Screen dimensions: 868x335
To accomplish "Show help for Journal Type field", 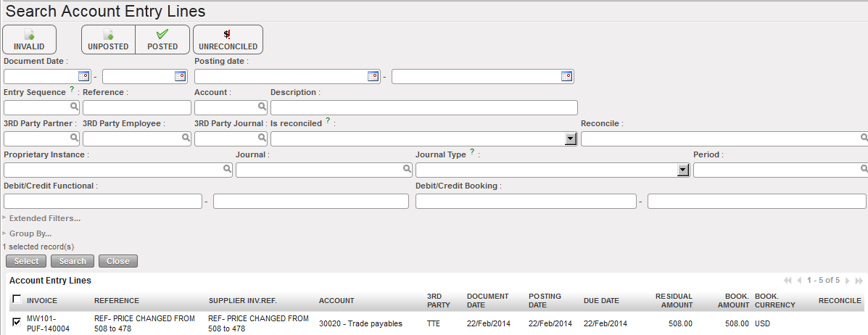I will 472,152.
